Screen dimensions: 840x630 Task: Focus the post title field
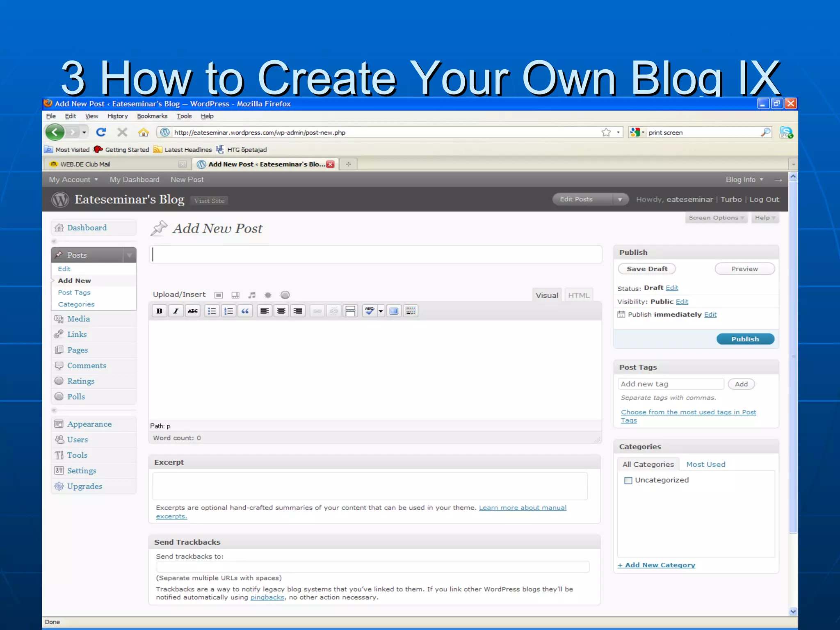pyautogui.click(x=375, y=255)
